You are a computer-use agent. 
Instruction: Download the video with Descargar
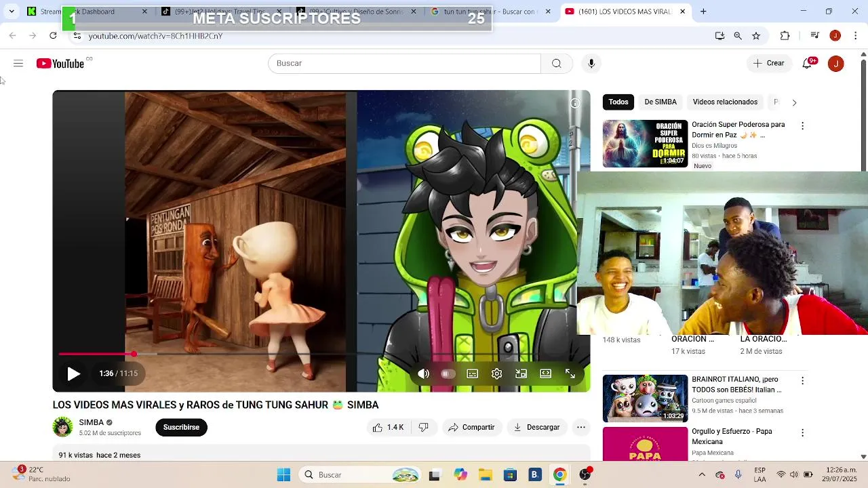tap(536, 427)
